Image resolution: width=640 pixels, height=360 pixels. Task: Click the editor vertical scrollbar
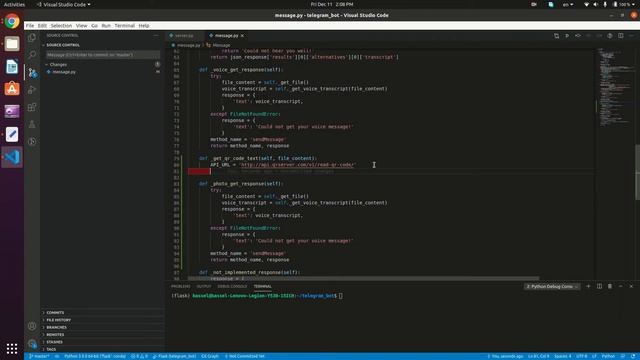pyautogui.click(x=637, y=172)
